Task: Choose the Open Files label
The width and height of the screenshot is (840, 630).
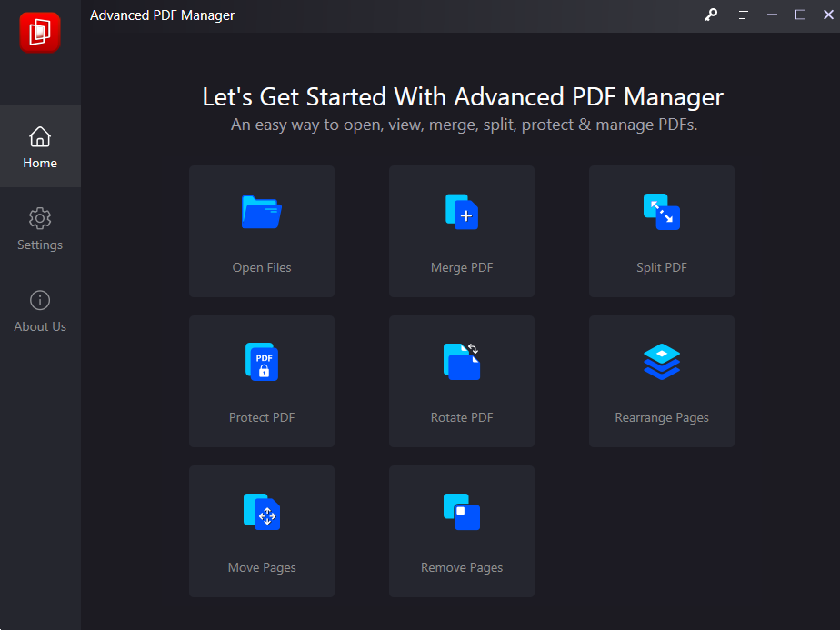Action: click(x=262, y=268)
